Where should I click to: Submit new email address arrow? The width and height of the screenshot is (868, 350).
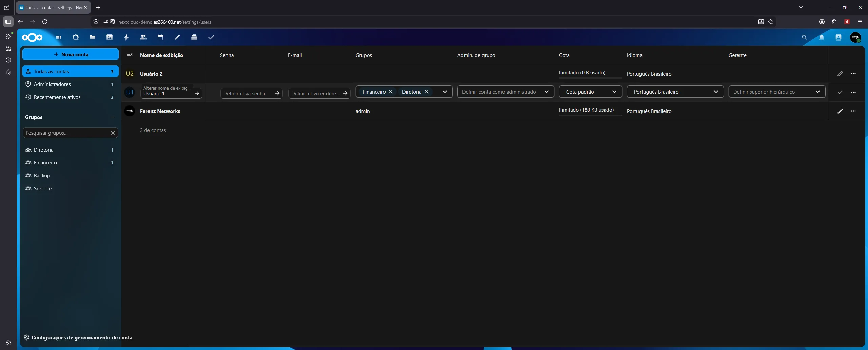345,93
